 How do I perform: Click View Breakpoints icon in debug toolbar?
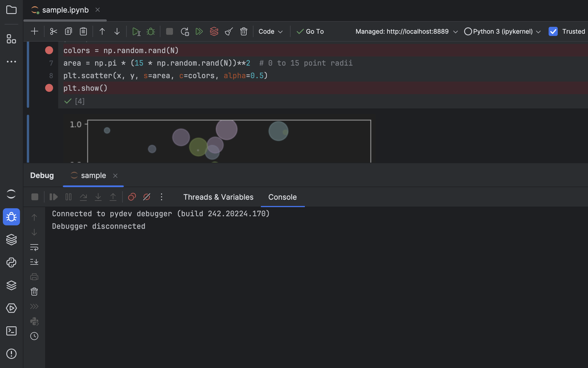tap(132, 197)
